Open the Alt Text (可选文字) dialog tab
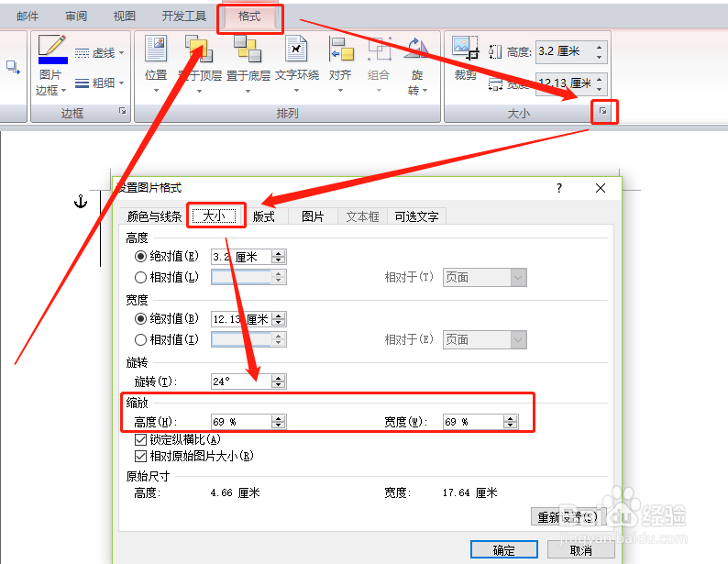 (416, 216)
